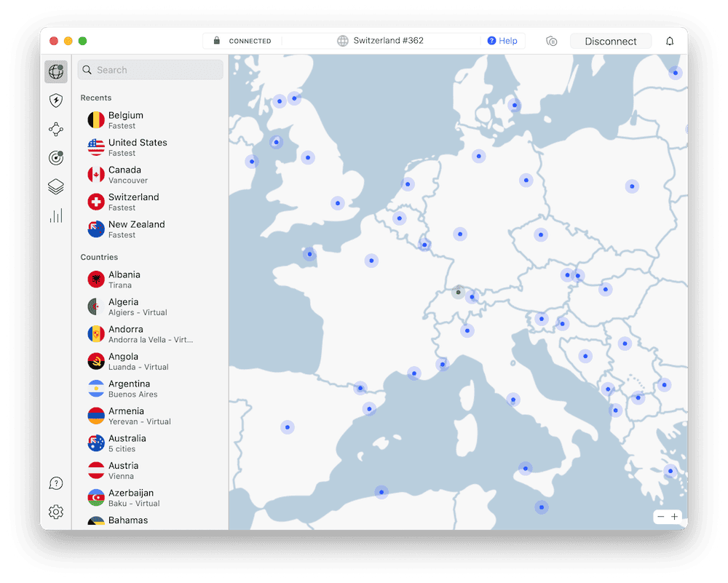Select the Luanda - Virtual subtitle
Image resolution: width=728 pixels, height=583 pixels.
[x=138, y=367]
